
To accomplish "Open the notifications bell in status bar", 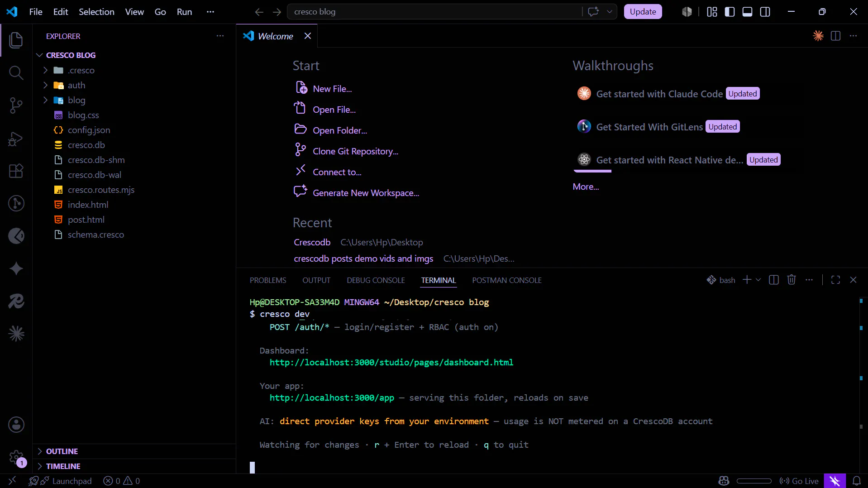I will point(856,481).
